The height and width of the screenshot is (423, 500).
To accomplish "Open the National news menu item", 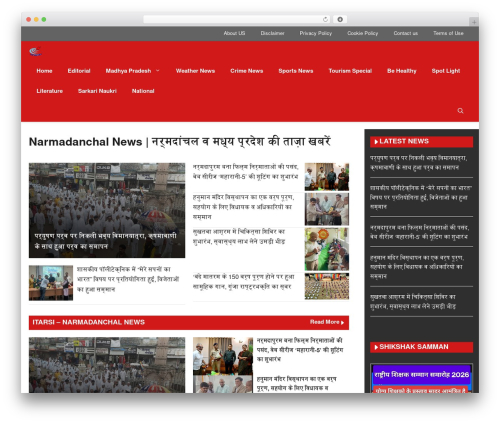I will (143, 91).
